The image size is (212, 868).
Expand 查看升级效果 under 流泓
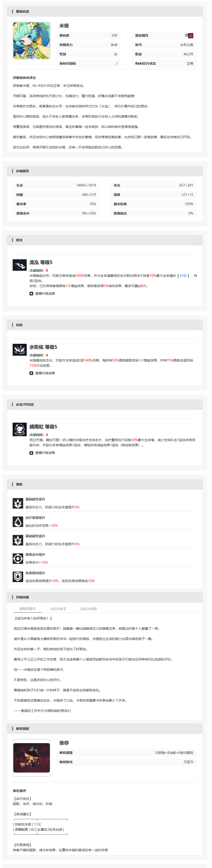tap(42, 293)
